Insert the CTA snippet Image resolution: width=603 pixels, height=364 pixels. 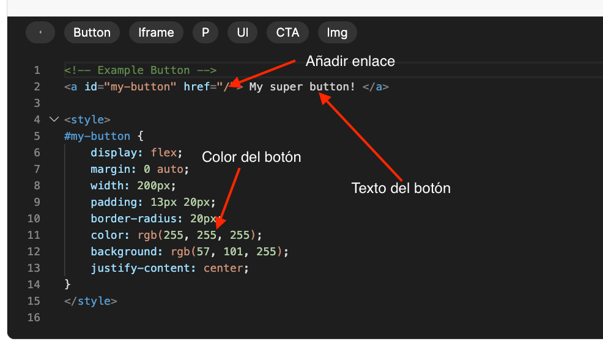tap(287, 32)
